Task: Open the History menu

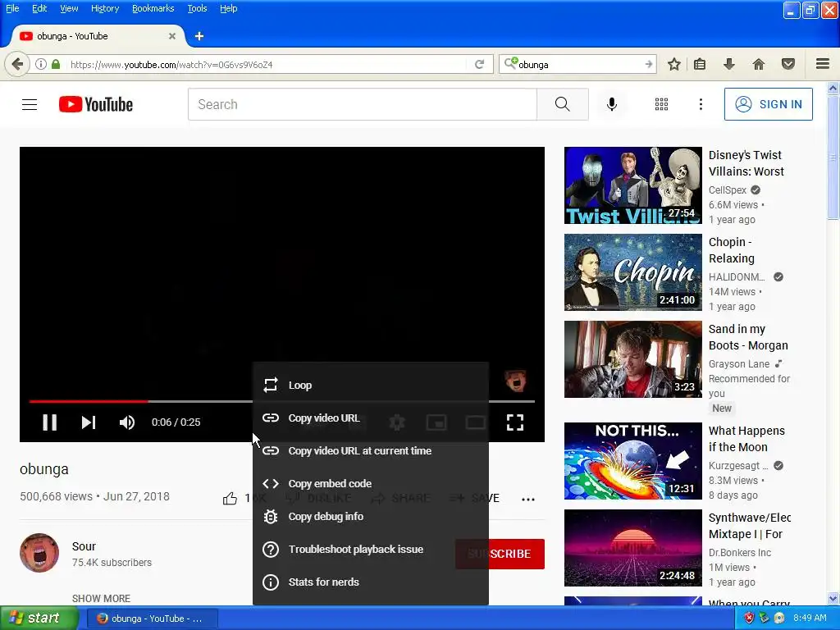Action: click(105, 8)
